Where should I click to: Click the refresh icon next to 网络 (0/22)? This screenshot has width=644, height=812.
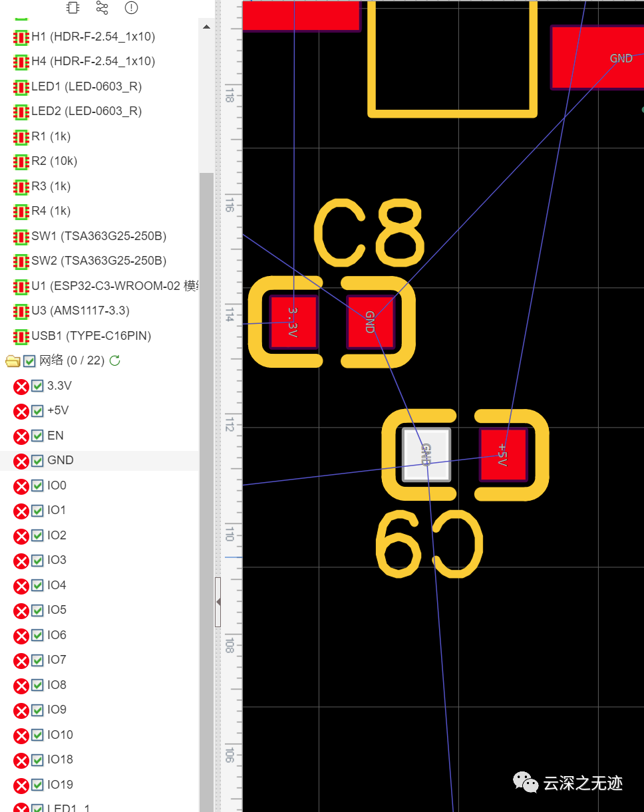pos(114,360)
